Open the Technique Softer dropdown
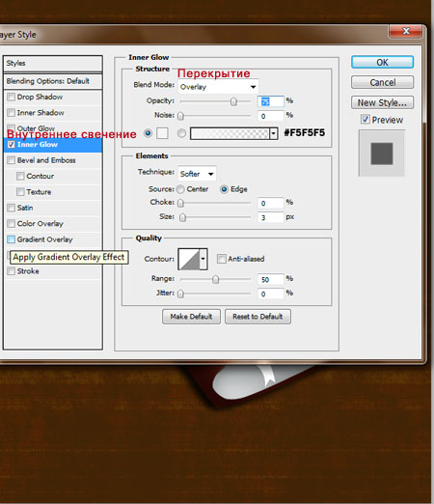This screenshot has width=434, height=504. 197,174
